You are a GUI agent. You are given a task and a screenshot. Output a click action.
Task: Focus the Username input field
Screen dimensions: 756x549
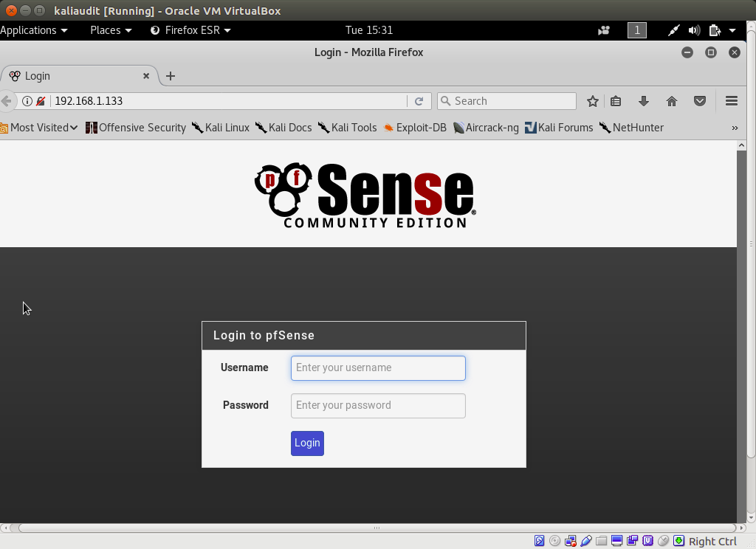coord(378,368)
